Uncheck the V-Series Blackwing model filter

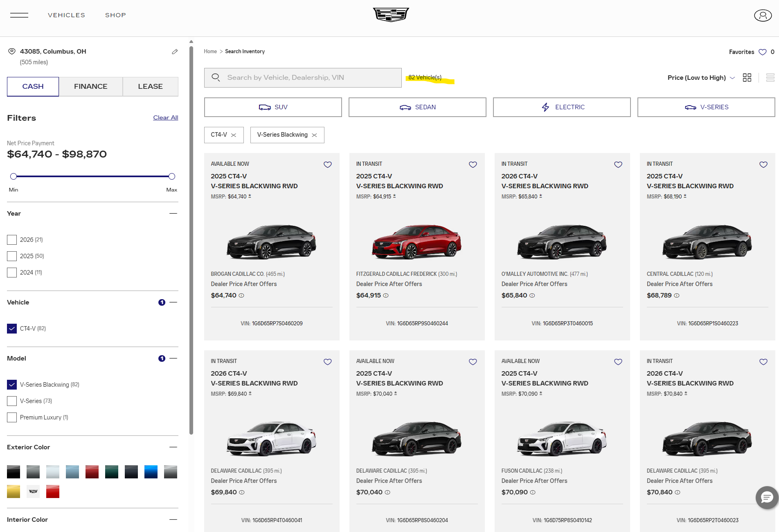pos(12,385)
